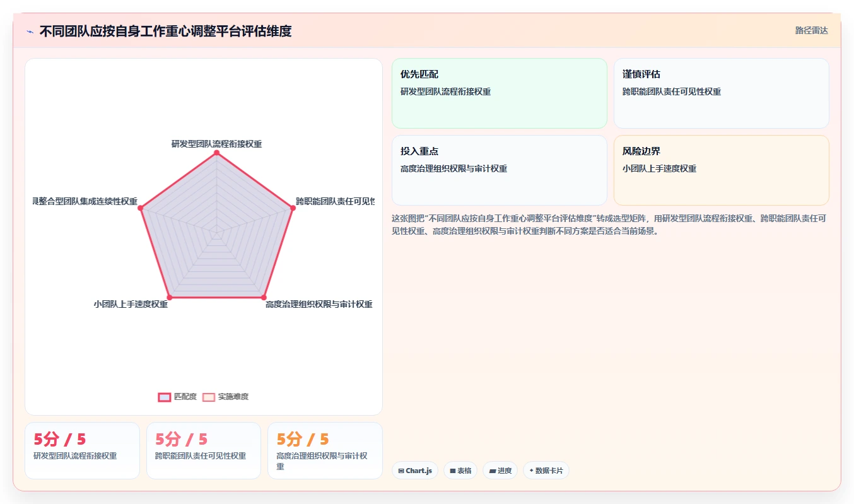Click the radar point for 研发型团队流程衔接权重
This screenshot has width=854, height=504.
(216, 153)
